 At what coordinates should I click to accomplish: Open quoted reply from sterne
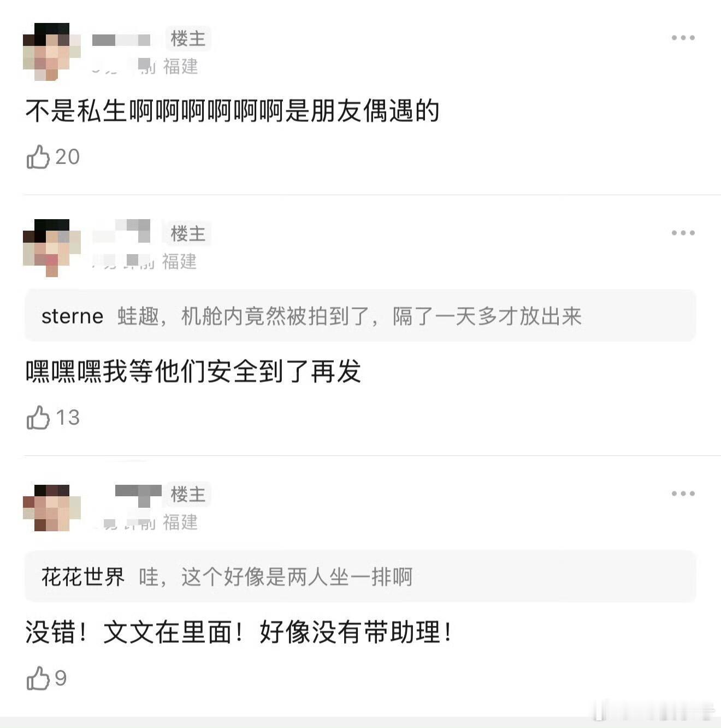(361, 316)
